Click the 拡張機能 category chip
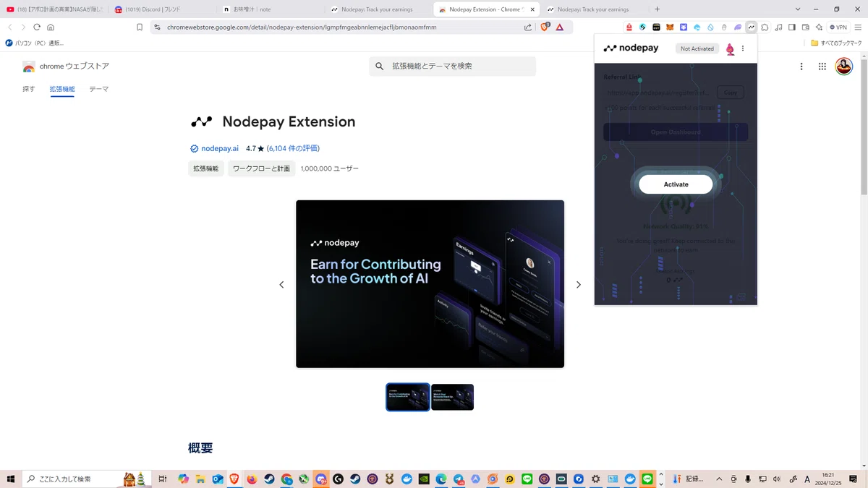The width and height of the screenshot is (868, 488). click(x=205, y=168)
